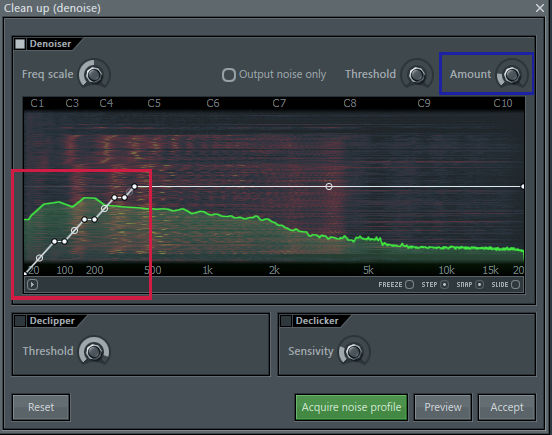Click the Freq scale knob
552x435 pixels.
coord(94,74)
